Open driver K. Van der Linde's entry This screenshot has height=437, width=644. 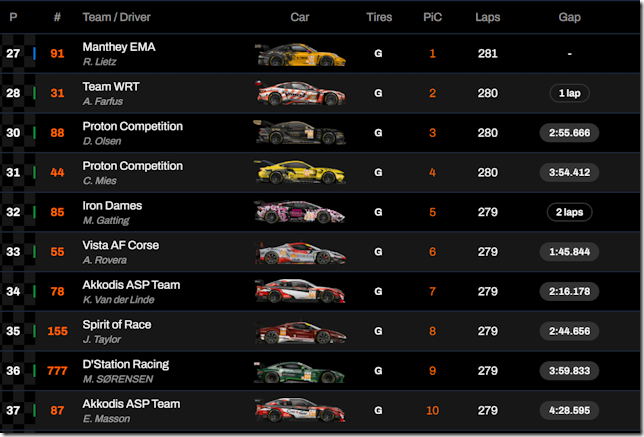(x=119, y=300)
